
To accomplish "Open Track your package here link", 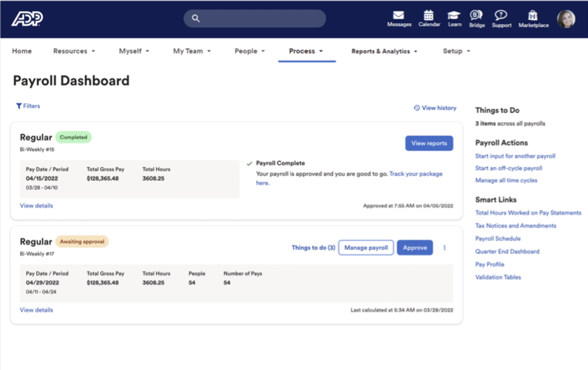I will click(416, 174).
